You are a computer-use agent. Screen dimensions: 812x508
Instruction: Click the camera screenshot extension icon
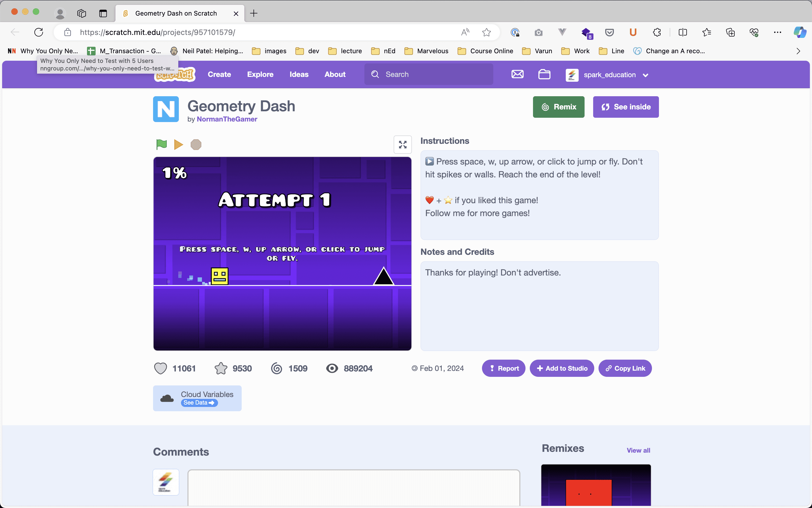tap(538, 32)
